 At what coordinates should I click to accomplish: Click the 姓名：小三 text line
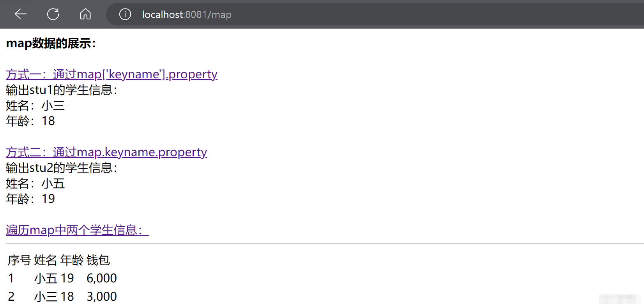pyautogui.click(x=35, y=106)
